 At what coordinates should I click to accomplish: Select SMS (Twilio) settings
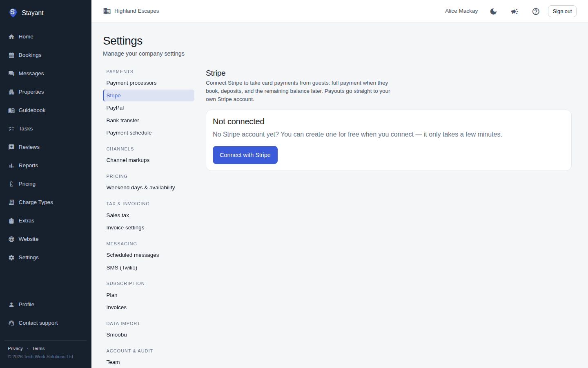pyautogui.click(x=149, y=268)
